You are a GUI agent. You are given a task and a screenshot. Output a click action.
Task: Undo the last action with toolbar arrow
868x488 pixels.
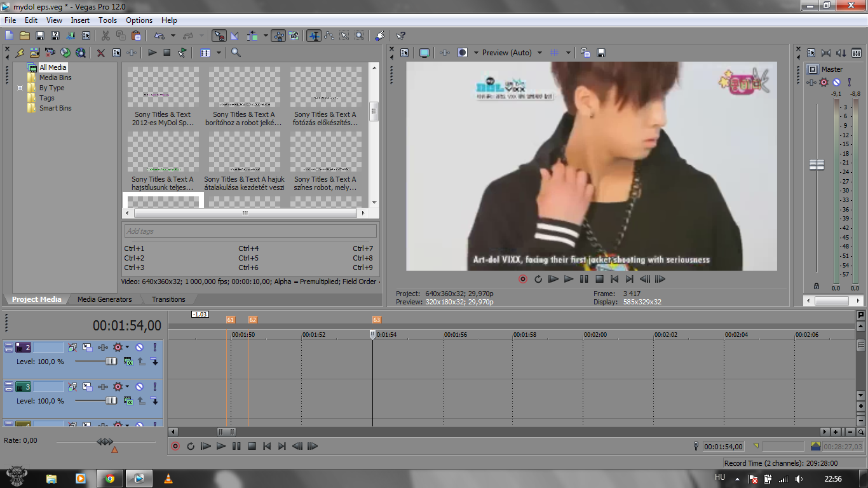(159, 36)
